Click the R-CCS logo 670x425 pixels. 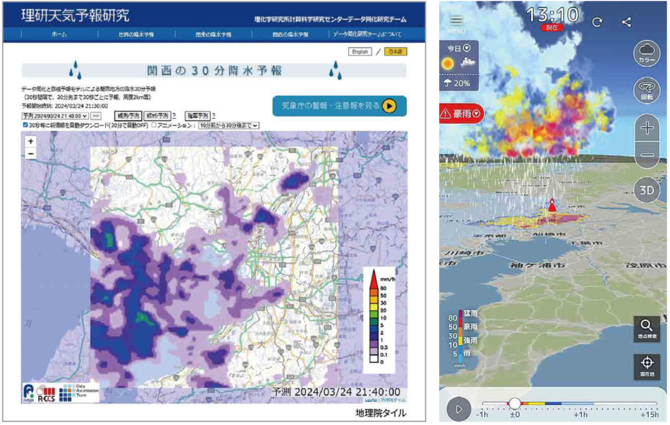tap(46, 394)
